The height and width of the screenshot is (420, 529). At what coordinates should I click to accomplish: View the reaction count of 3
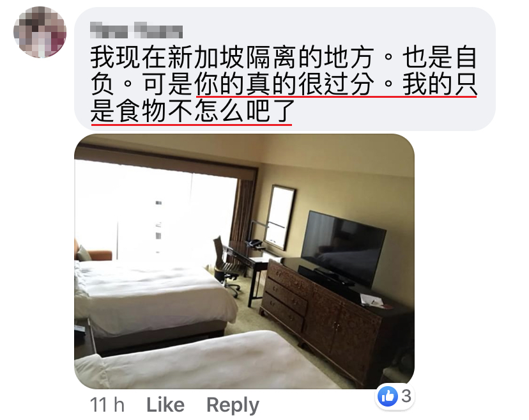click(x=406, y=396)
